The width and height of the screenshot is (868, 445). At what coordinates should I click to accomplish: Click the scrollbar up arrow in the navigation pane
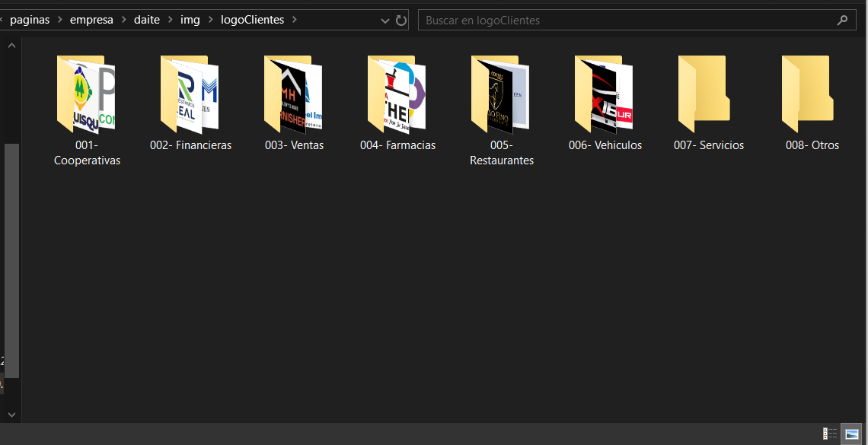click(11, 46)
